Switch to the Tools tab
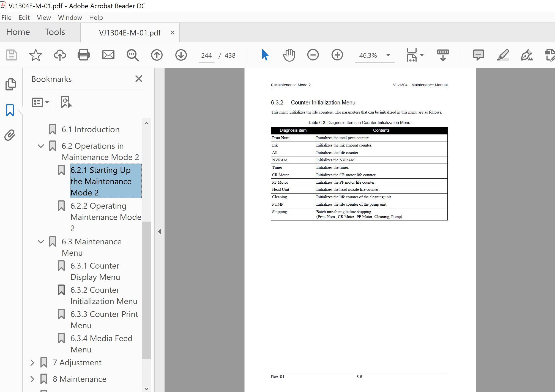This screenshot has height=392, width=555. click(x=55, y=32)
